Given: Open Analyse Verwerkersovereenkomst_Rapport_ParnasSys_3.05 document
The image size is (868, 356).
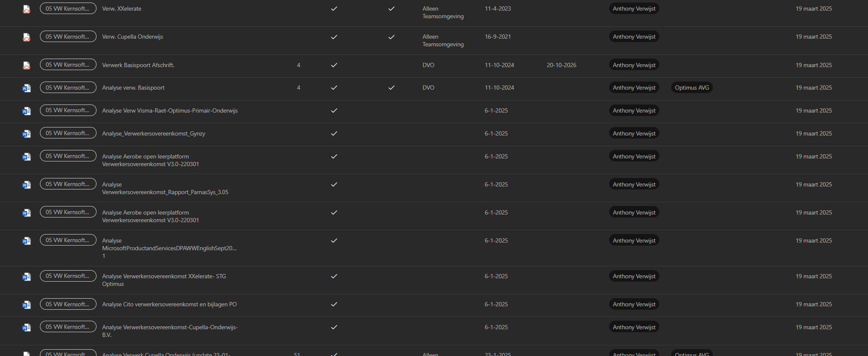Looking at the screenshot, I should click(165, 188).
